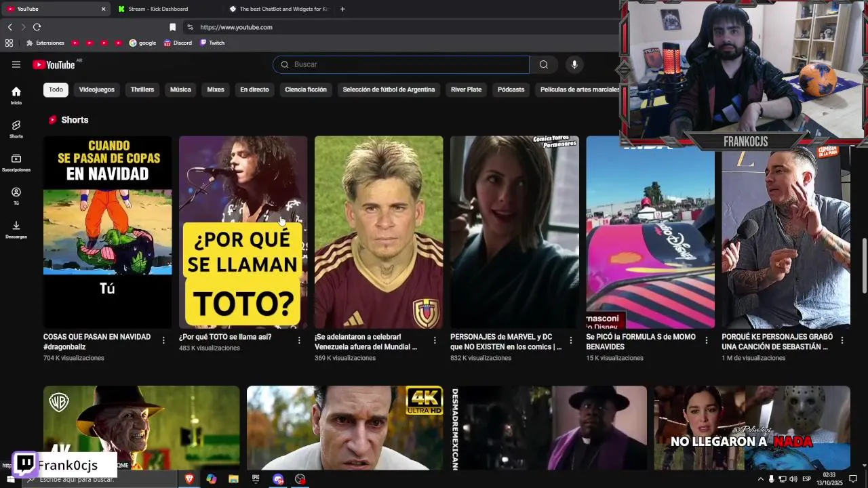Open the Discord bookmark
This screenshot has width=868, height=488.
coord(178,43)
